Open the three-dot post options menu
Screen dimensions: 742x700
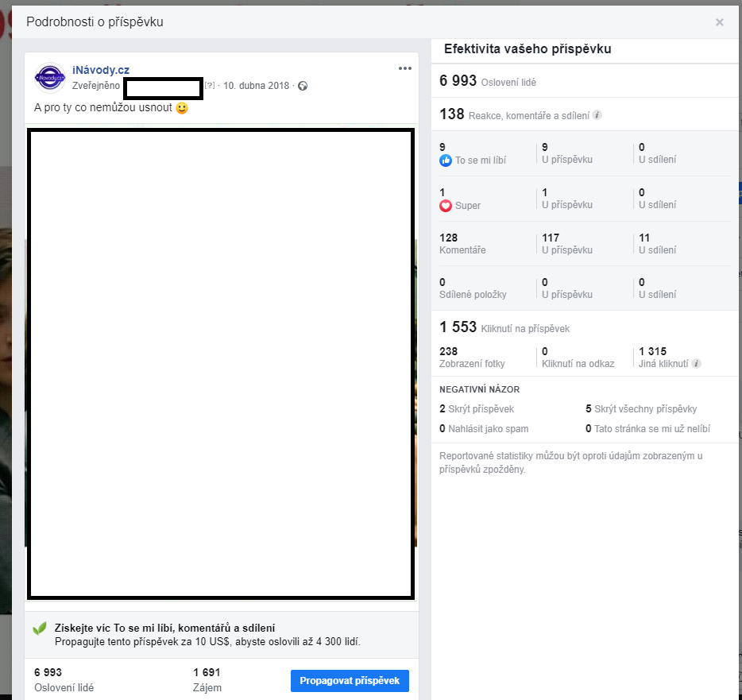404,68
